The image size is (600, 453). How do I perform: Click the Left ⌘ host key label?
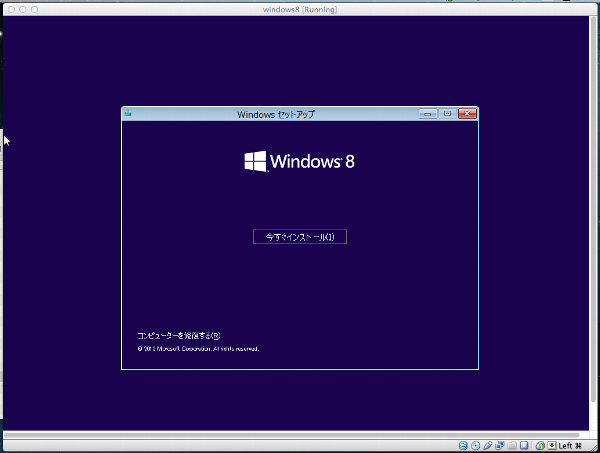(x=570, y=446)
